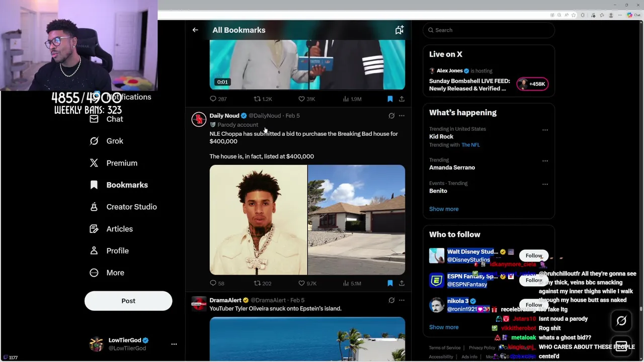View analytics of the 5.1M-view Daily Noud post
Image resolution: width=644 pixels, height=362 pixels.
pos(352,284)
